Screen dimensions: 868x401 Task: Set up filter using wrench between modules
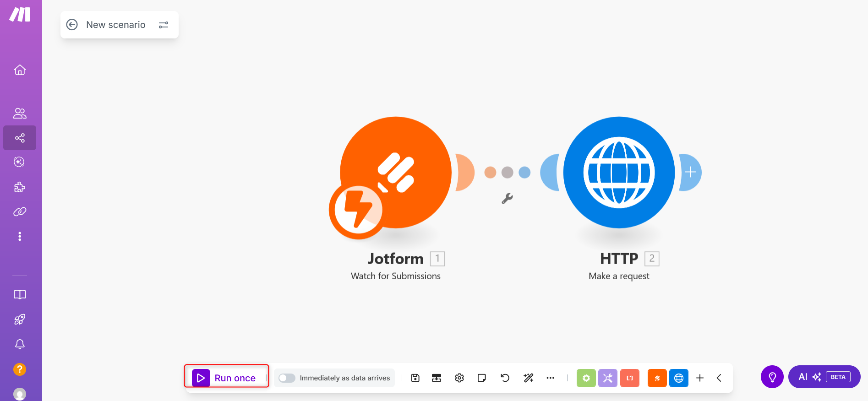507,198
